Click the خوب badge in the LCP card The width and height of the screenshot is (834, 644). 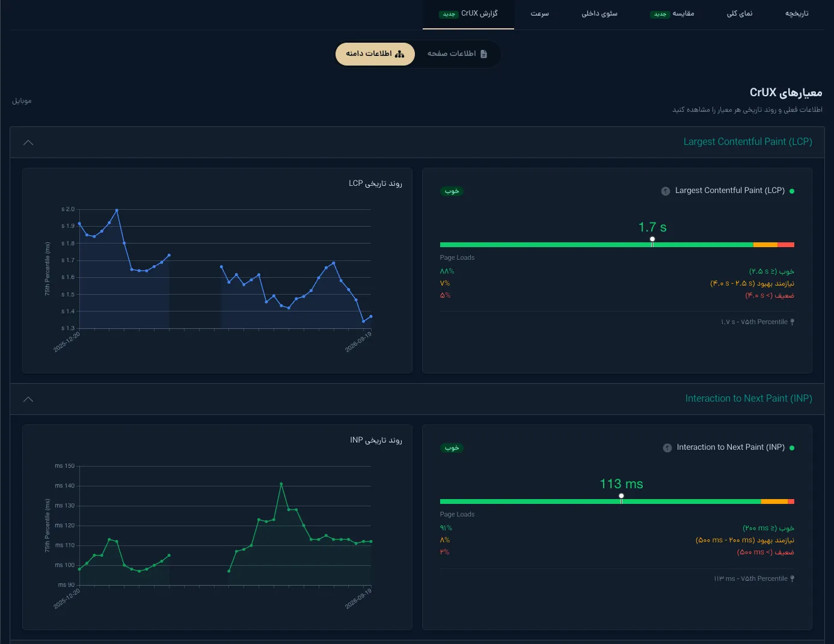(452, 191)
